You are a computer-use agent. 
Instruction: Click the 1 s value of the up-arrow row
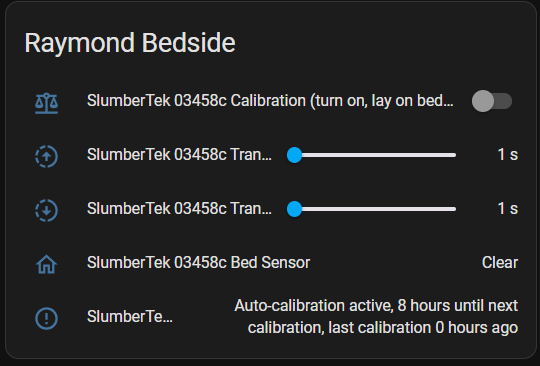(x=508, y=155)
